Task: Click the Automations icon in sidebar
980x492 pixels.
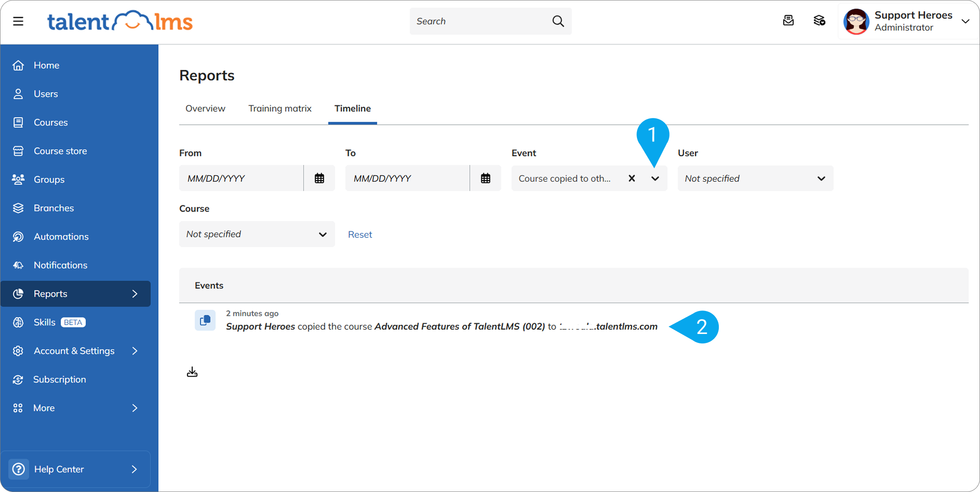Action: (18, 236)
